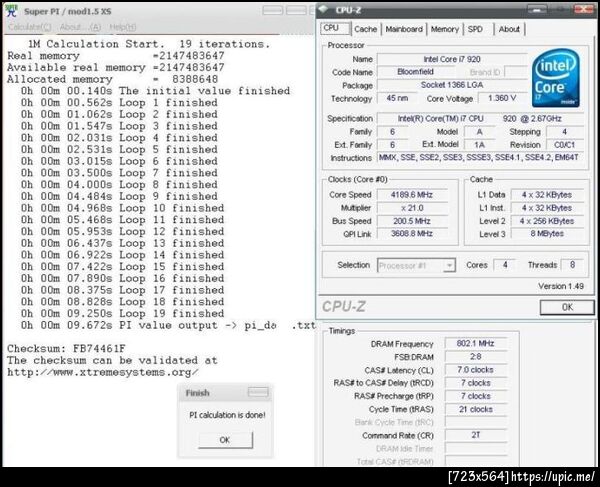
Task: Click the Cycle Time tRAS value 21 clocks
Action: click(x=476, y=409)
